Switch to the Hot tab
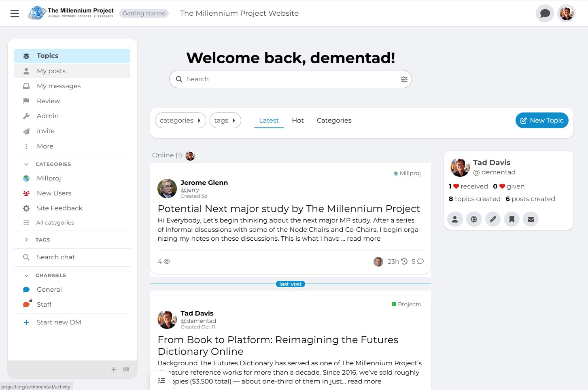Viewport: 588px width, 390px height. tap(297, 121)
